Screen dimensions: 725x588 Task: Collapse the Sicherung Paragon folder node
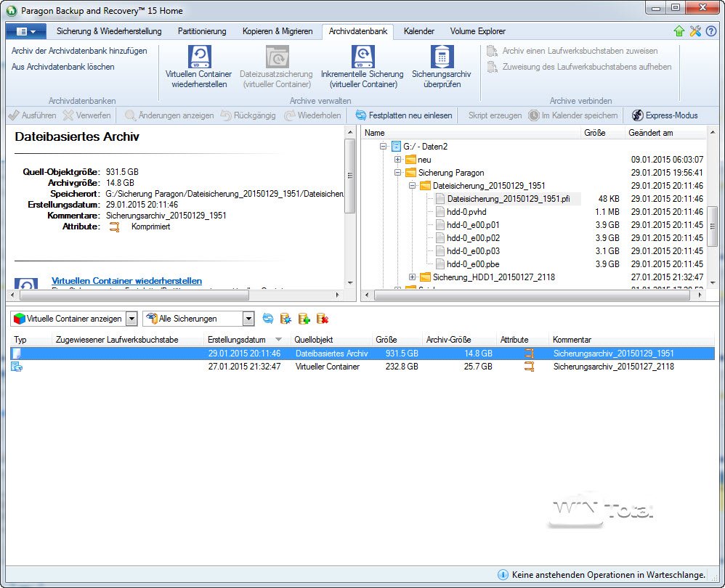click(x=398, y=173)
